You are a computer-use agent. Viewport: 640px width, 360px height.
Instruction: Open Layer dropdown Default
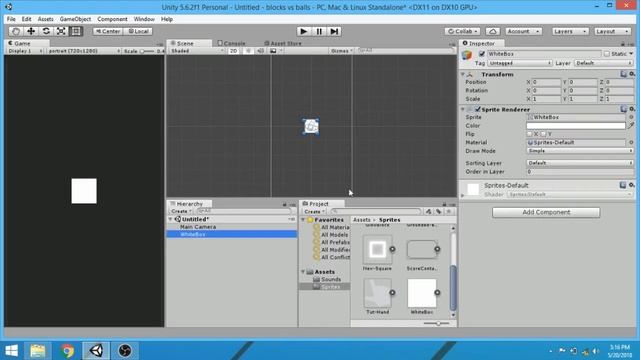pyautogui.click(x=604, y=63)
